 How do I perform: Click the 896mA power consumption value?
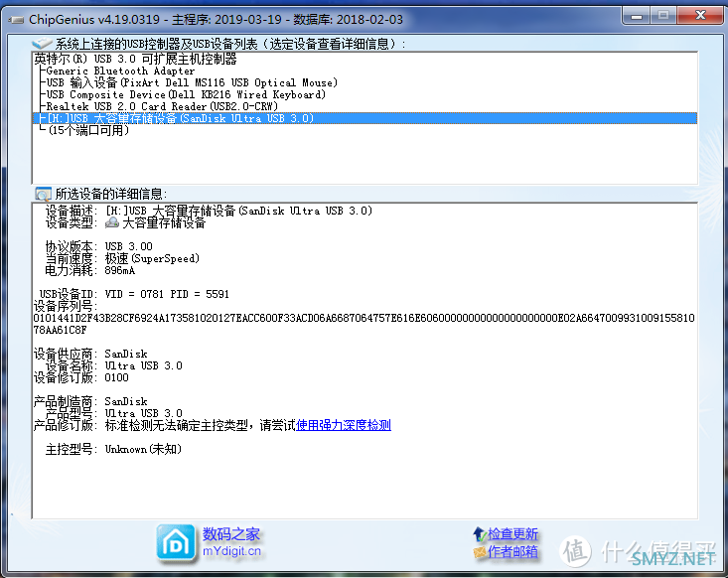pyautogui.click(x=120, y=271)
